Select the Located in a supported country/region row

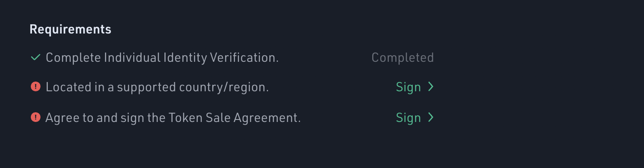point(232,87)
